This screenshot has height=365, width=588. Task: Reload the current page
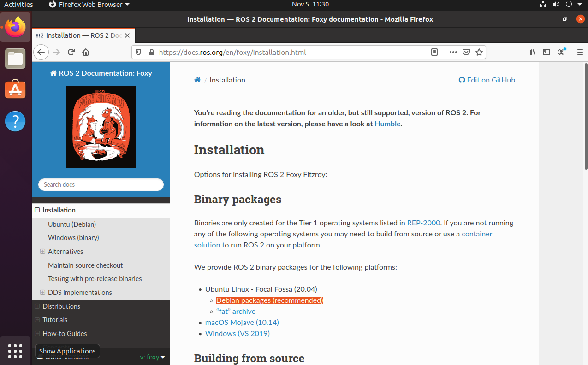(71, 52)
